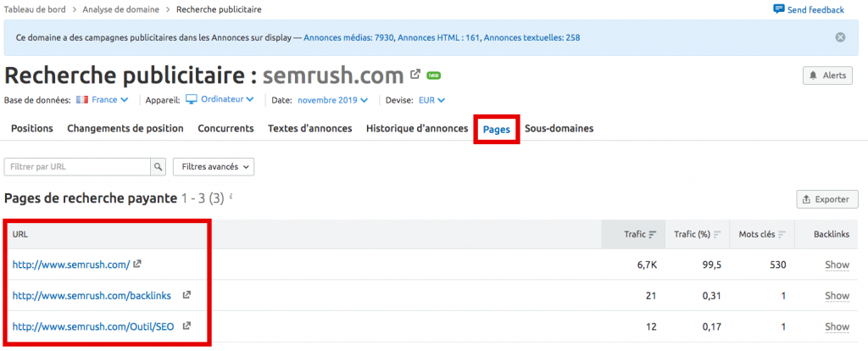
Task: Open the Concurrents tab
Action: click(x=225, y=128)
